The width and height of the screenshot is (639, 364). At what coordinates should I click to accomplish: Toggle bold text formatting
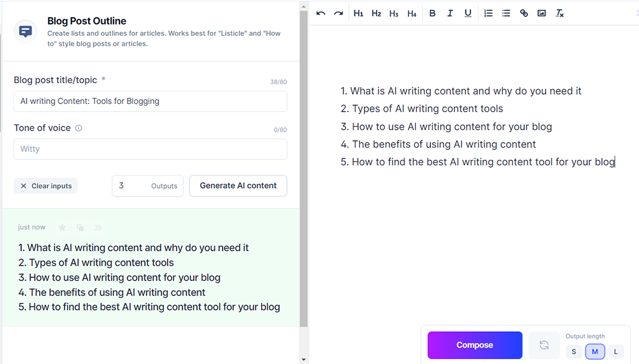(432, 13)
